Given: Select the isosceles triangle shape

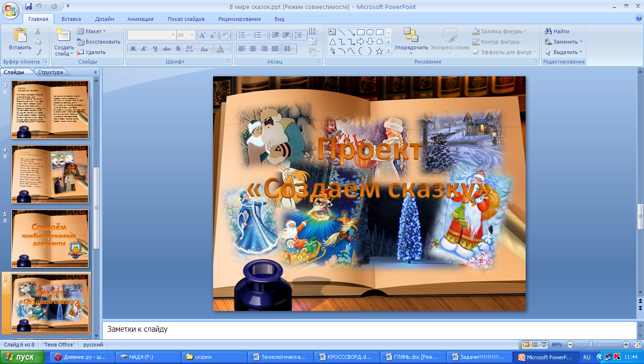Looking at the screenshot, I should (x=332, y=42).
